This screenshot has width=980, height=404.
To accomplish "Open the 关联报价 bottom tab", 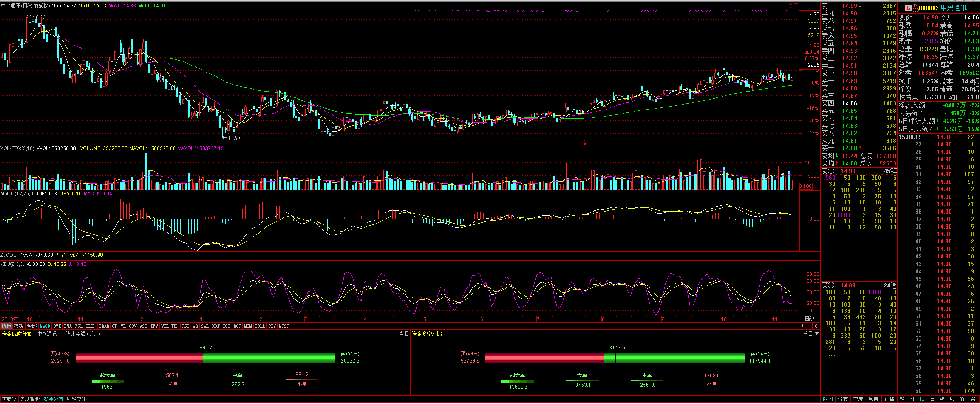I will (x=30, y=399).
